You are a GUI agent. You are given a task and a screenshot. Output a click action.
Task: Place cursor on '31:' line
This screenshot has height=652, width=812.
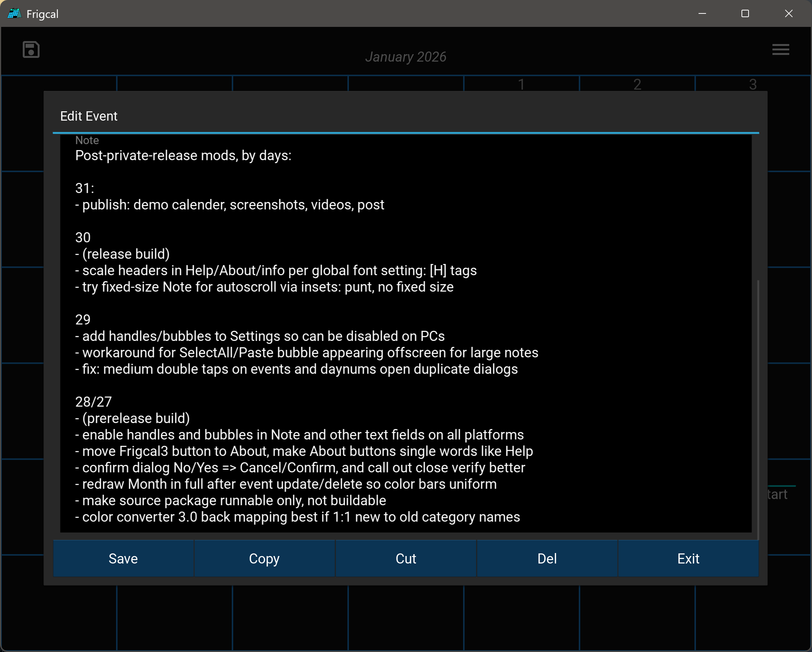85,189
